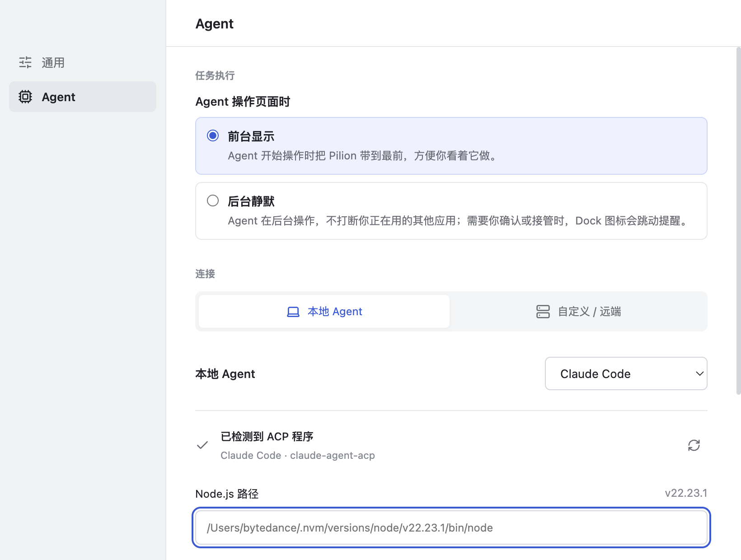Click the 'Agent 操作页面时' heading

click(x=243, y=102)
